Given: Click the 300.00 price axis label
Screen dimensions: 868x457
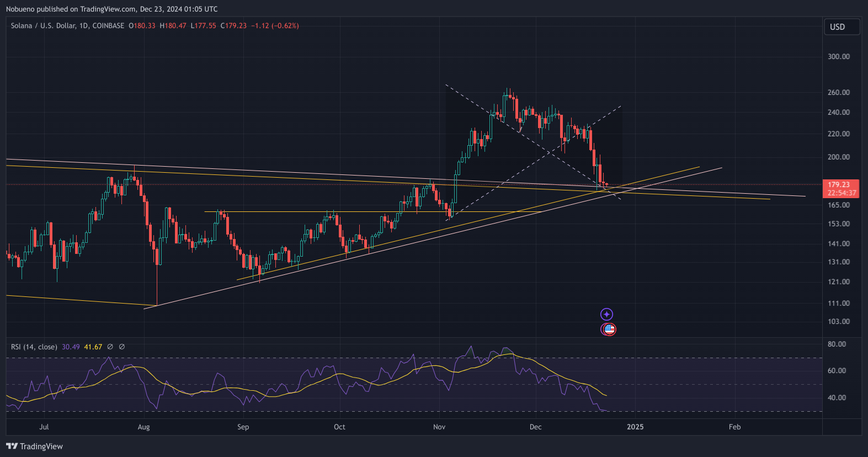Looking at the screenshot, I should (839, 56).
